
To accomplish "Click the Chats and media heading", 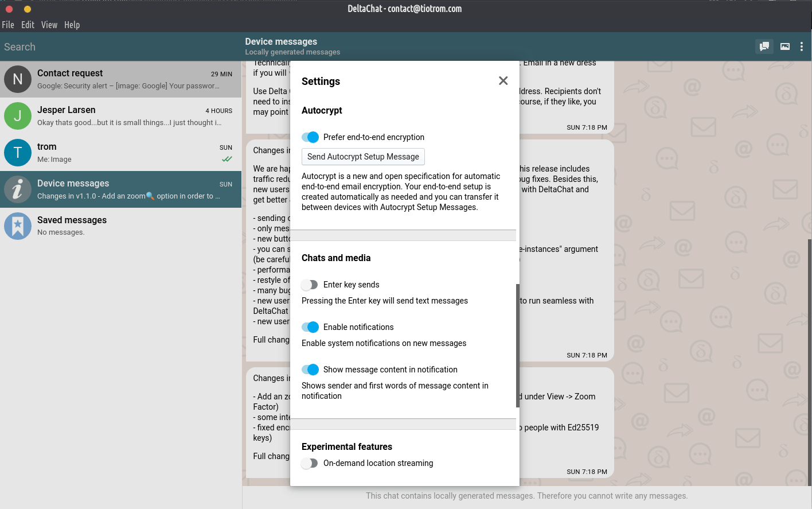I will tap(336, 258).
